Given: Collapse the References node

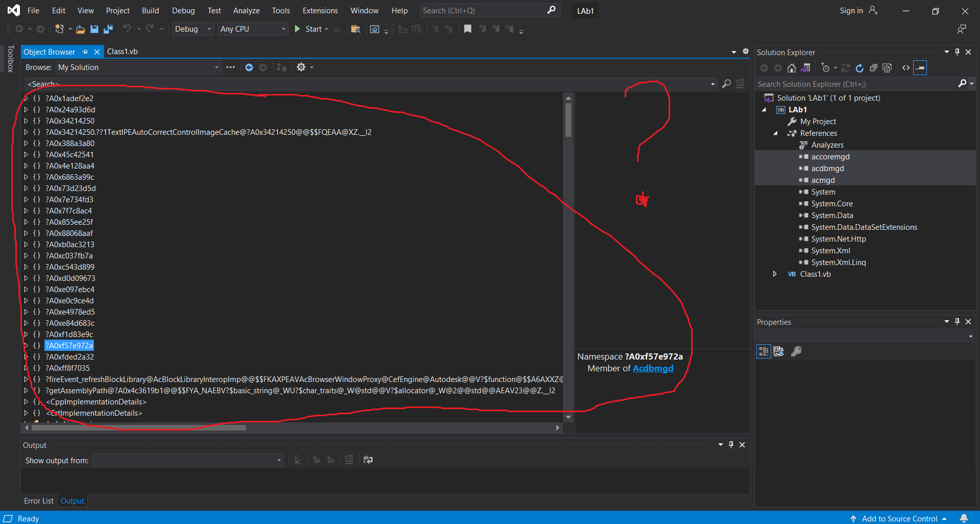Looking at the screenshot, I should pos(775,133).
